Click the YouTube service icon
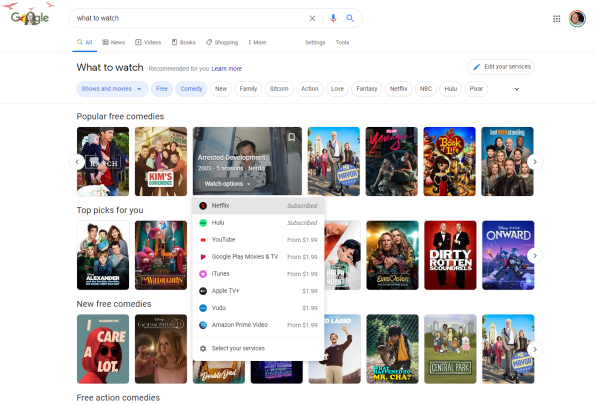596x404 pixels. click(x=203, y=240)
